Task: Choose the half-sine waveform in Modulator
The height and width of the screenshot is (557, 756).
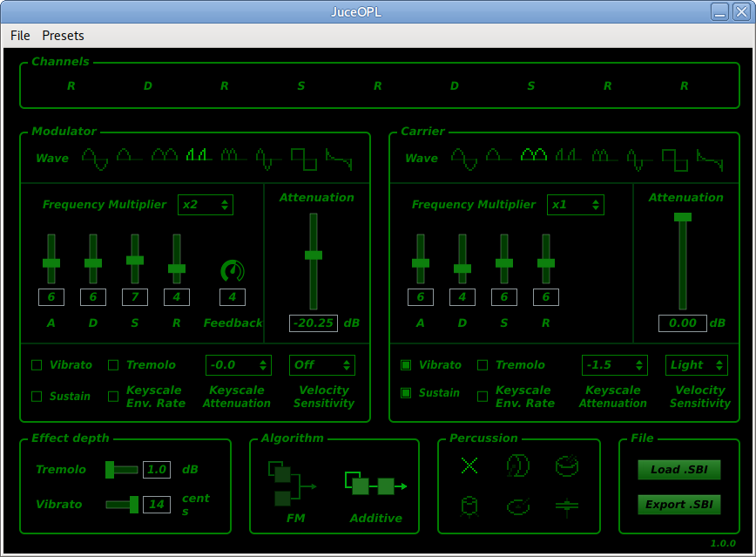Action: click(x=130, y=155)
